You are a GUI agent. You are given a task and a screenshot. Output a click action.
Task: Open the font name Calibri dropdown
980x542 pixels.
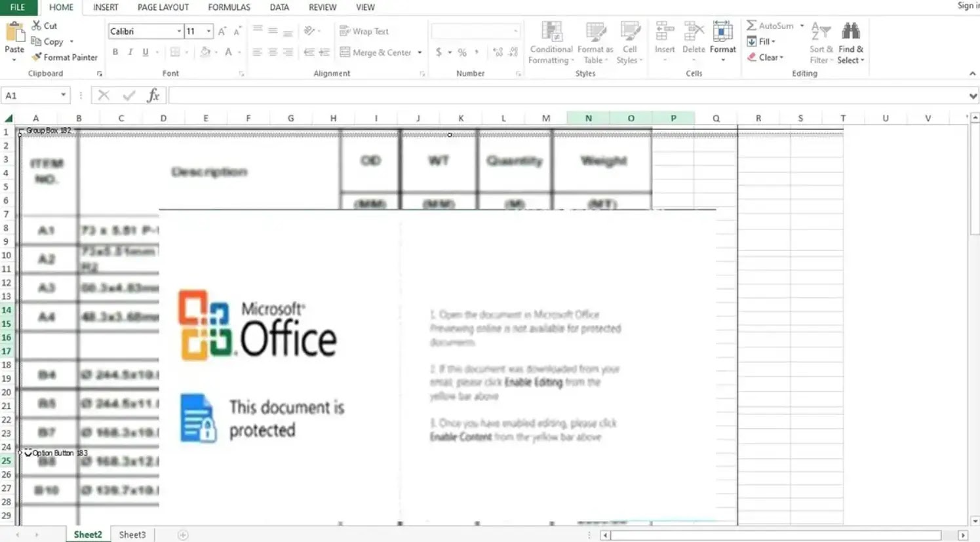point(179,31)
